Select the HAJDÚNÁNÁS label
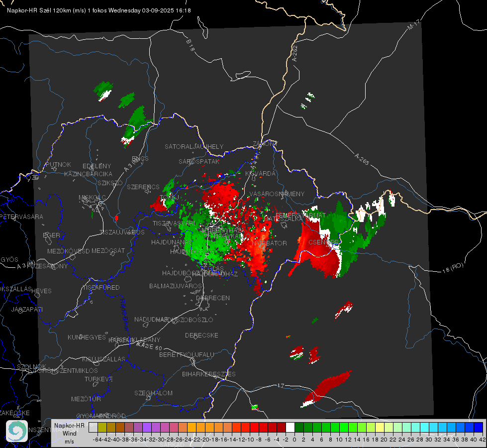This screenshot has width=487, height=448. (x=172, y=242)
